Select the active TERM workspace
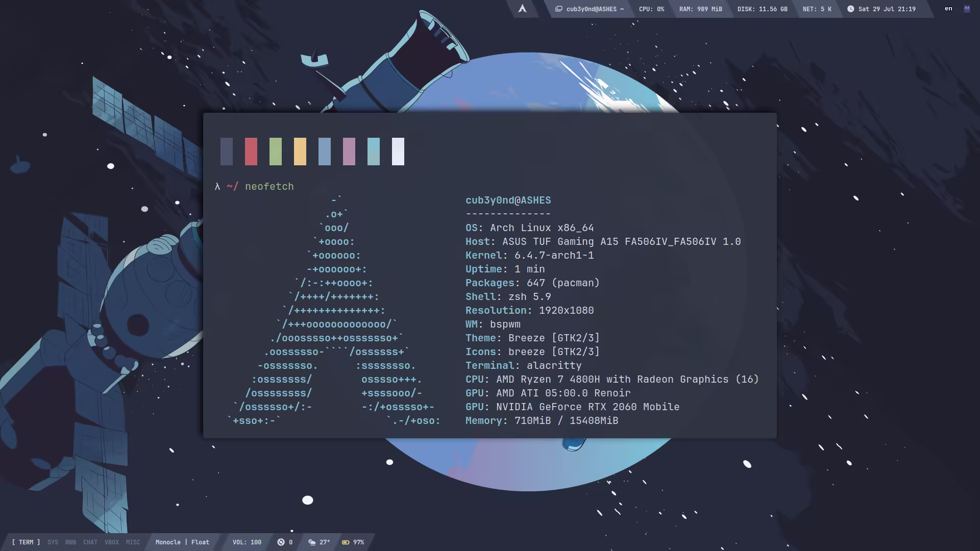This screenshot has width=980, height=551. coord(26,542)
